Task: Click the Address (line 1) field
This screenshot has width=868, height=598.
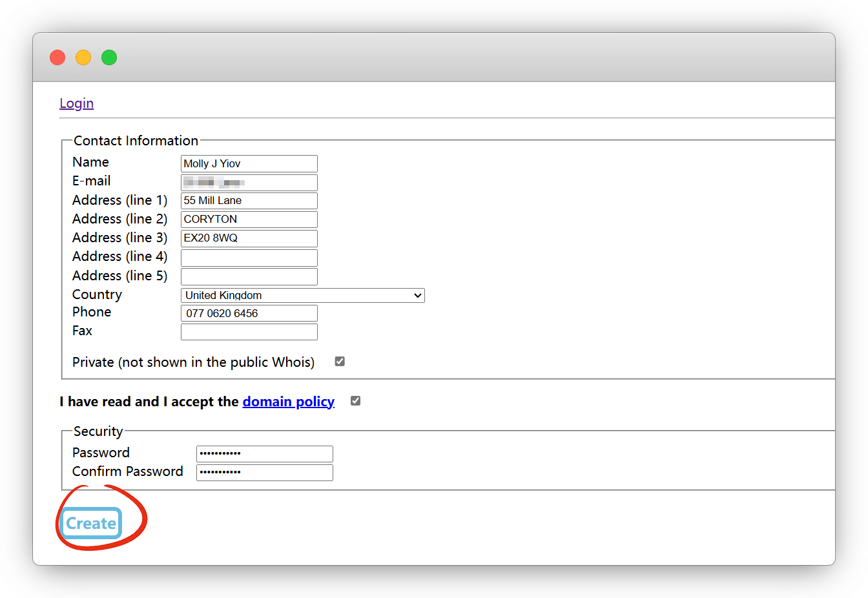Action: click(249, 201)
